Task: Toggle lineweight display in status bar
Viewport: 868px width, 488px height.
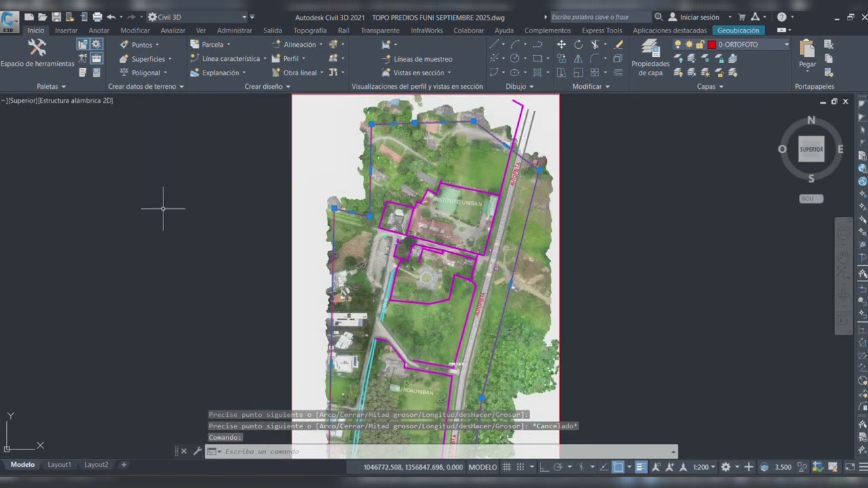Action: coord(642,467)
